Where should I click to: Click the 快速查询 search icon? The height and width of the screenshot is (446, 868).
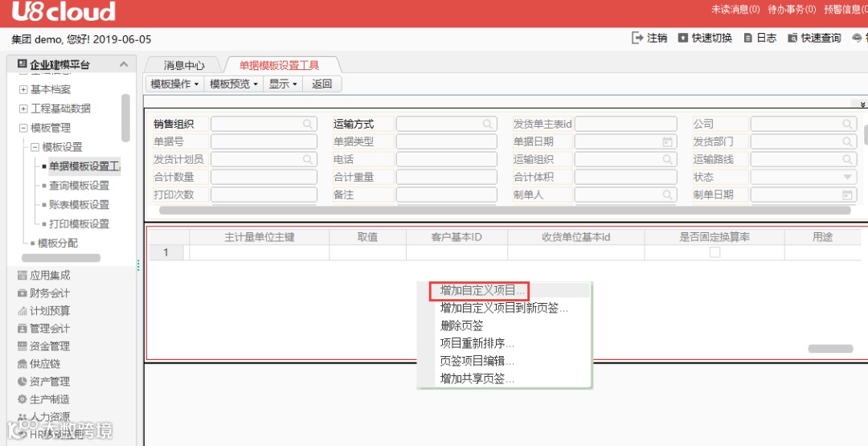click(x=792, y=38)
